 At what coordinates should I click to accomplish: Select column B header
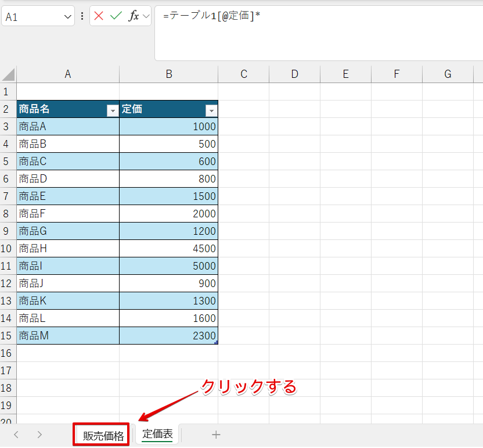click(169, 74)
